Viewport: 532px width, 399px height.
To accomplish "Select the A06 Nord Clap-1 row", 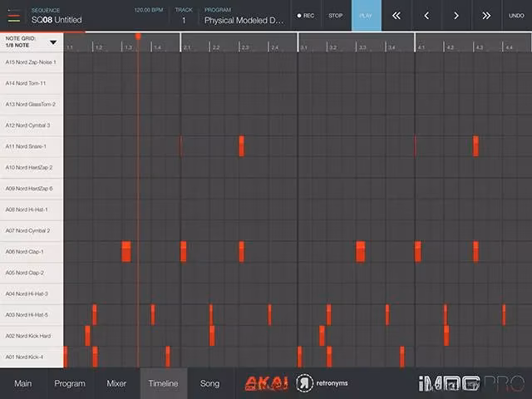I will point(32,252).
